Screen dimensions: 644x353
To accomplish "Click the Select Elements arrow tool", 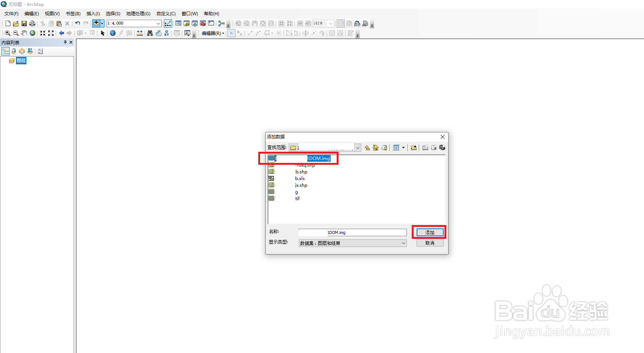I will [x=103, y=33].
